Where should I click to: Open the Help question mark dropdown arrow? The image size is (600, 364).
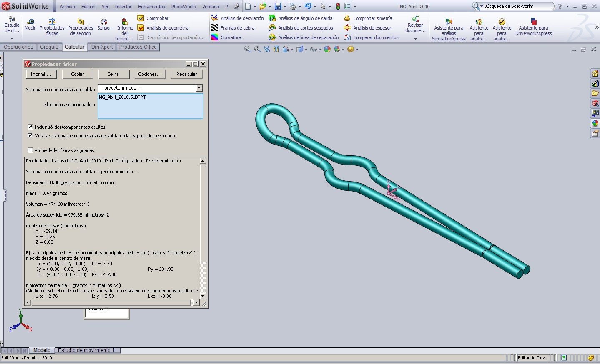point(567,7)
